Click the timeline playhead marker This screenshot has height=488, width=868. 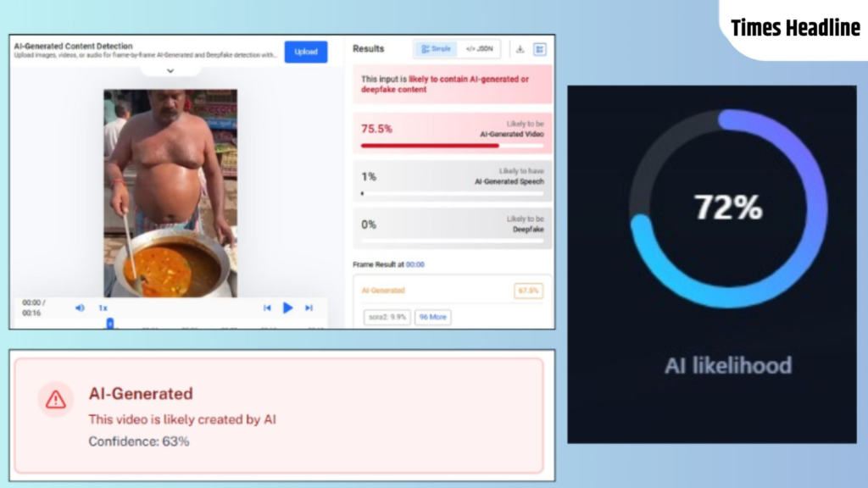(109, 323)
